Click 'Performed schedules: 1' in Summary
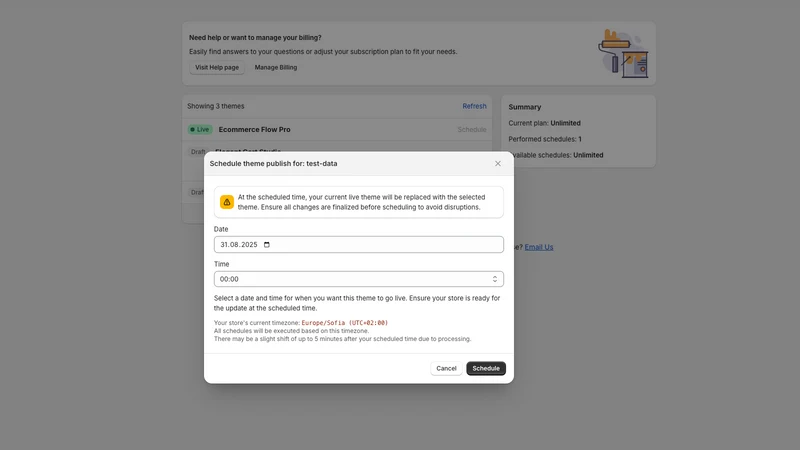 click(x=544, y=139)
